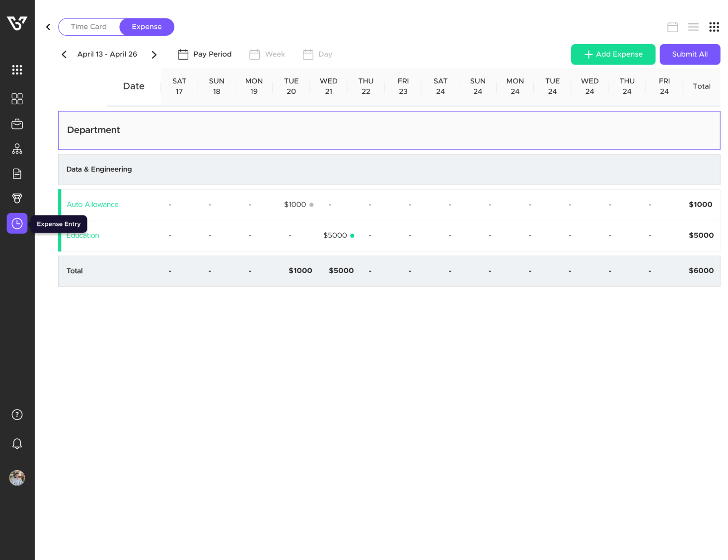
Task: Open the apps grid in sidebar
Action: [x=17, y=70]
